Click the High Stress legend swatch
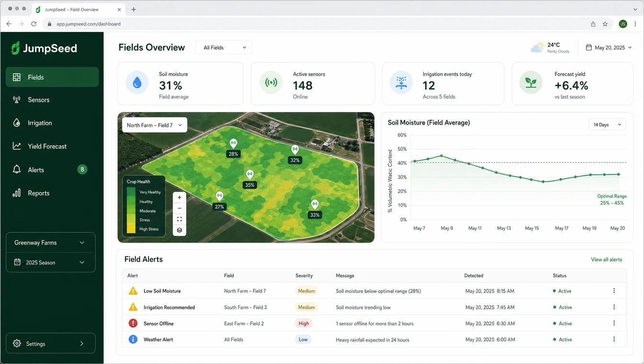This screenshot has height=364, width=644. [x=131, y=229]
